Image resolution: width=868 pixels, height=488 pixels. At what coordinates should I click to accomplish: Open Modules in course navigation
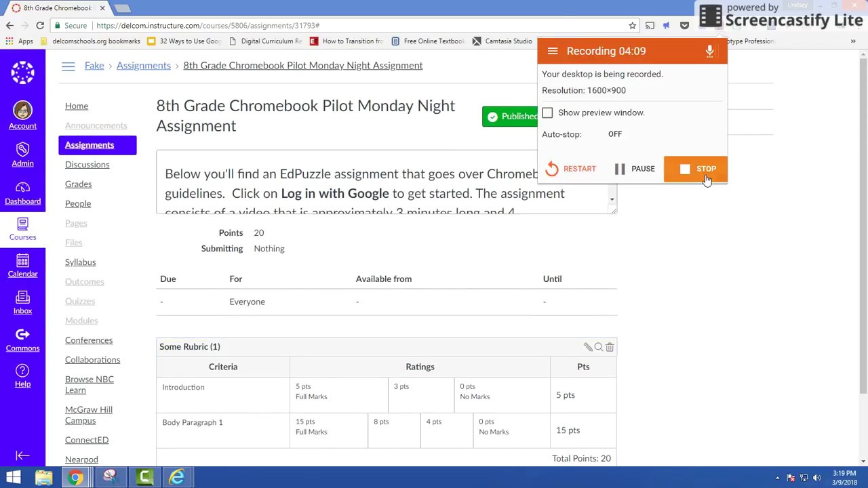(81, 321)
